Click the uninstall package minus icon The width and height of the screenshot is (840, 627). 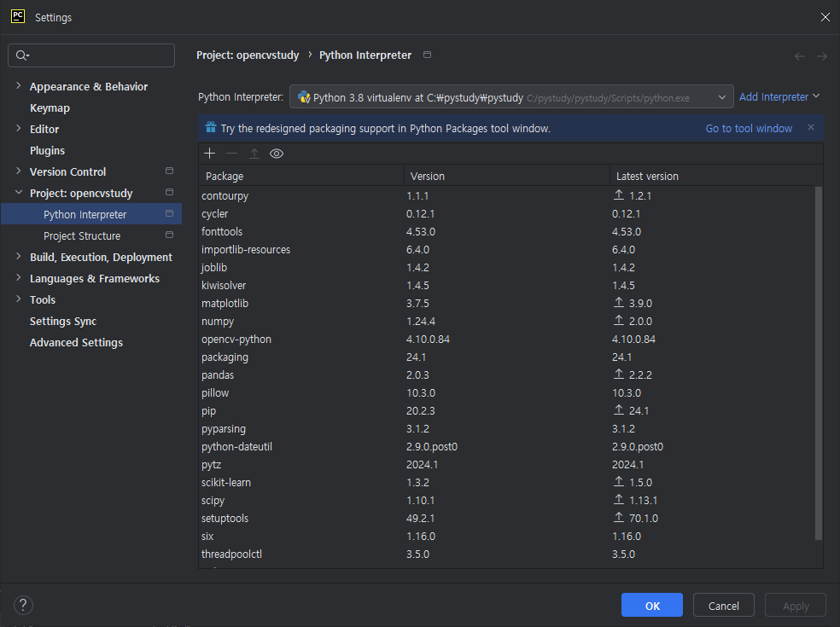click(x=231, y=154)
